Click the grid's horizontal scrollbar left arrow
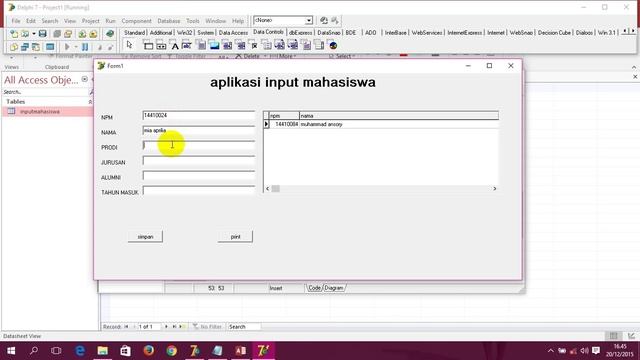The width and height of the screenshot is (640, 360). [268, 189]
